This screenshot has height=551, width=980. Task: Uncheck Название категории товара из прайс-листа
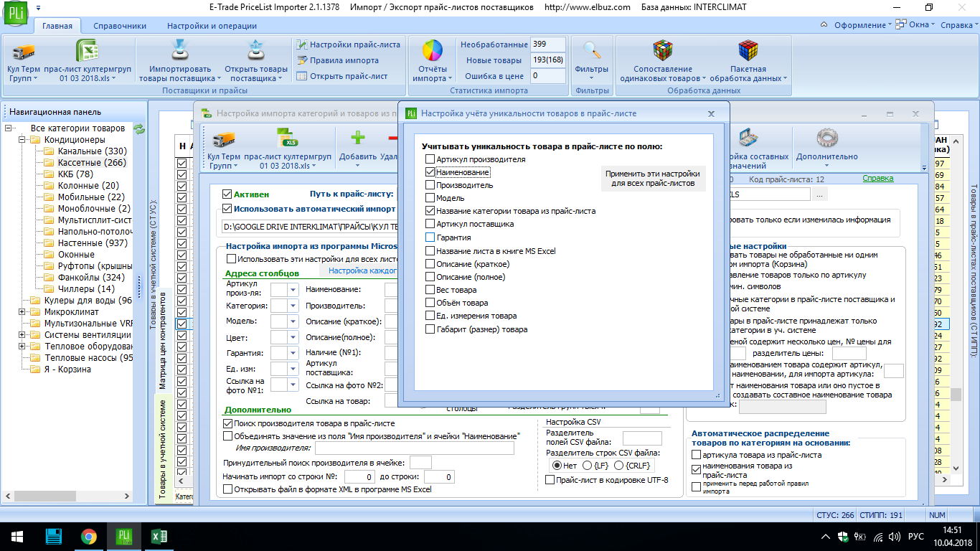(430, 211)
